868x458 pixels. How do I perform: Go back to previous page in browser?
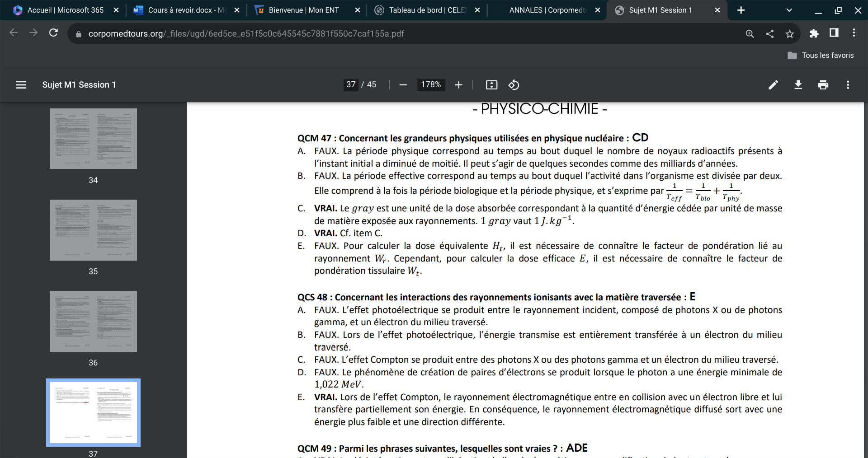point(14,33)
